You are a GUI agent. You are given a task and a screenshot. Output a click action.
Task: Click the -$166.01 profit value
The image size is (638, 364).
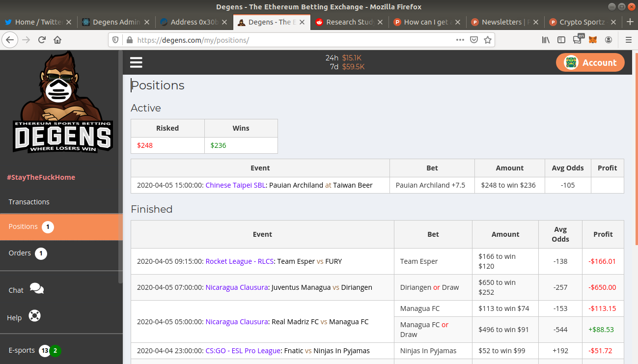coord(602,261)
